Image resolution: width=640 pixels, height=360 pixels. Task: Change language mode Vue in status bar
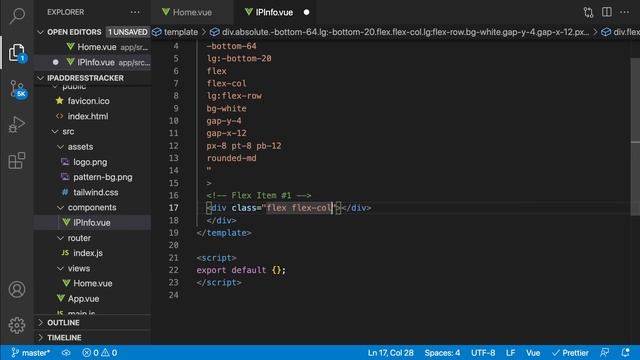coord(533,353)
